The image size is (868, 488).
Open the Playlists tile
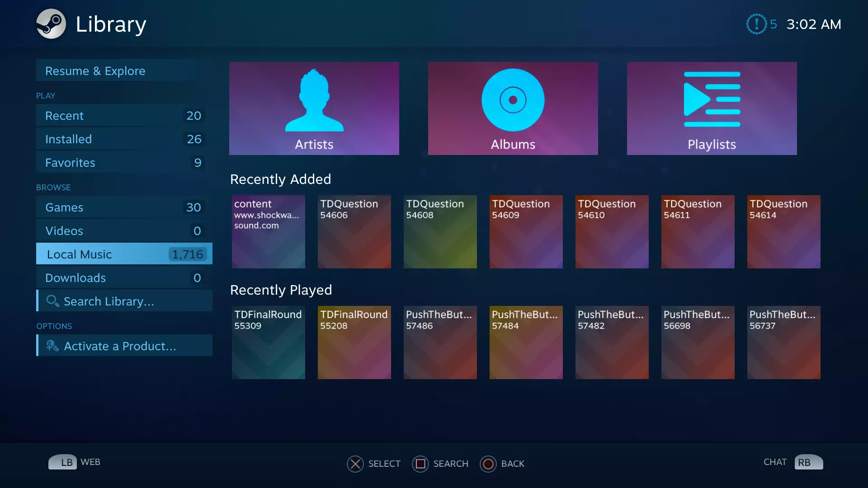(x=712, y=108)
